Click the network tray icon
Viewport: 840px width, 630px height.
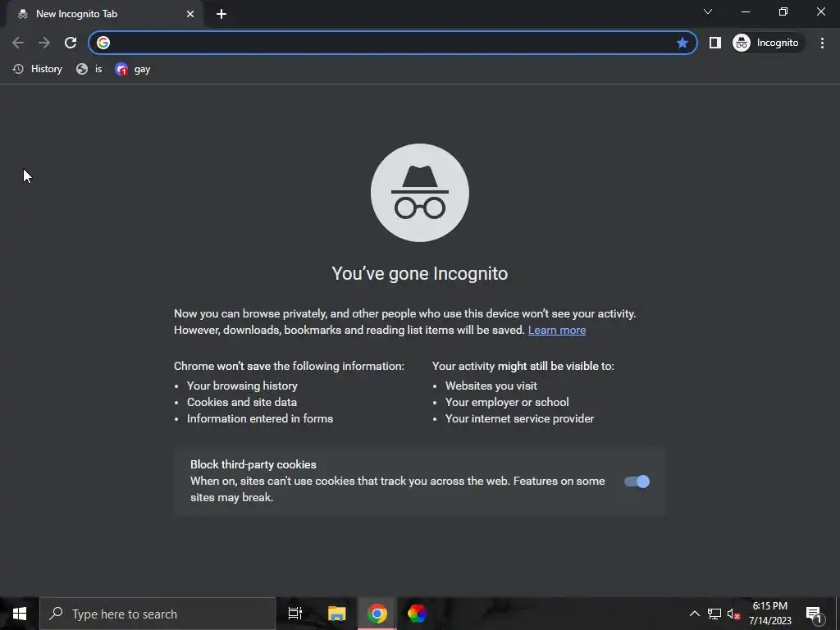coord(714,614)
